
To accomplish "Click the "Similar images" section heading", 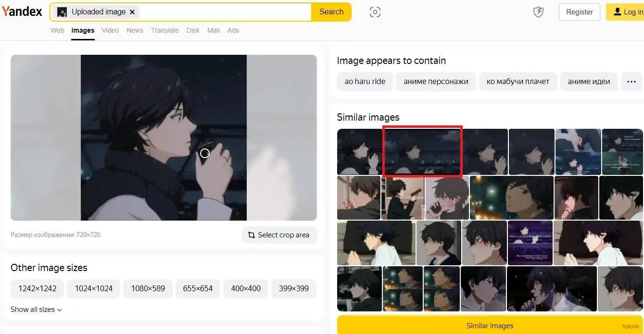I will (368, 117).
